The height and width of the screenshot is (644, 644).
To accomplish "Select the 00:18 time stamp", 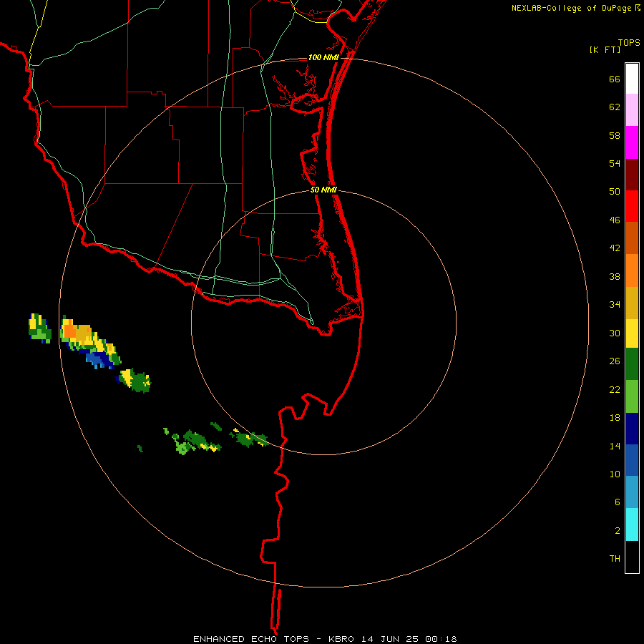I will tap(441, 639).
